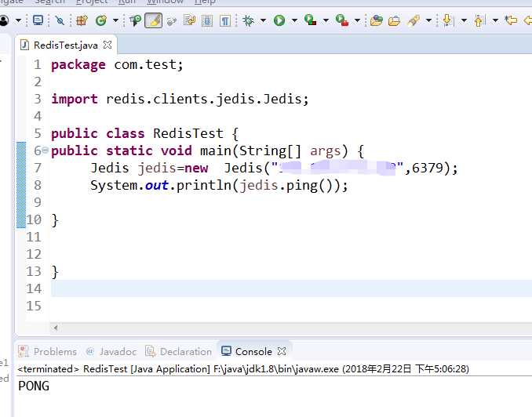Open the dropdown beside the leftmost toolbar icon
The image size is (532, 417).
[x=18, y=20]
